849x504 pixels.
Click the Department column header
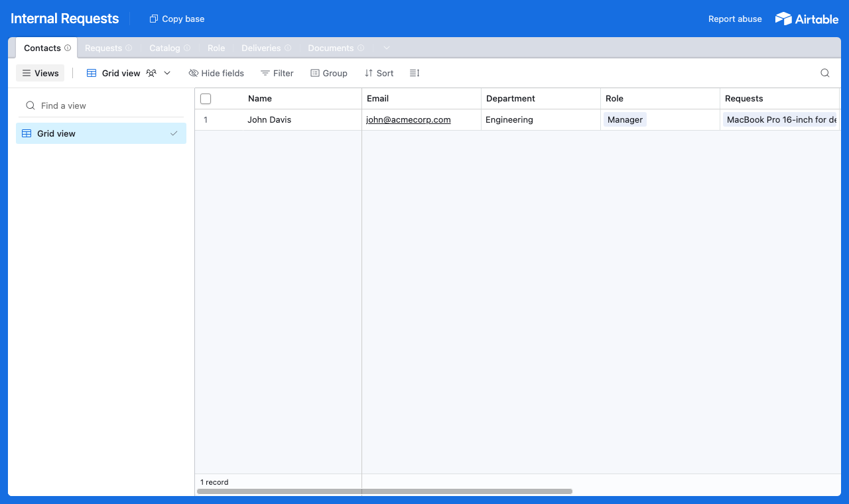coord(541,98)
